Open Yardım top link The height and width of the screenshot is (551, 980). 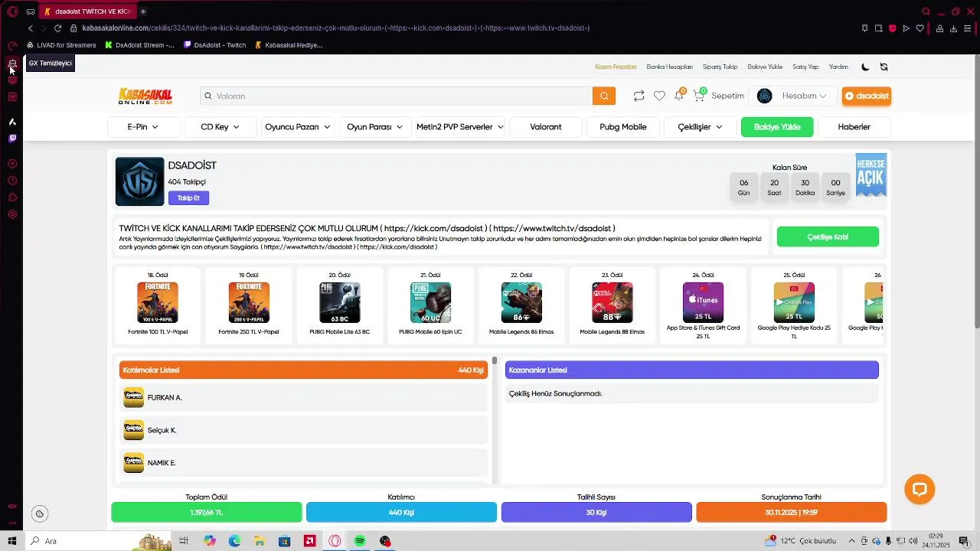(838, 67)
